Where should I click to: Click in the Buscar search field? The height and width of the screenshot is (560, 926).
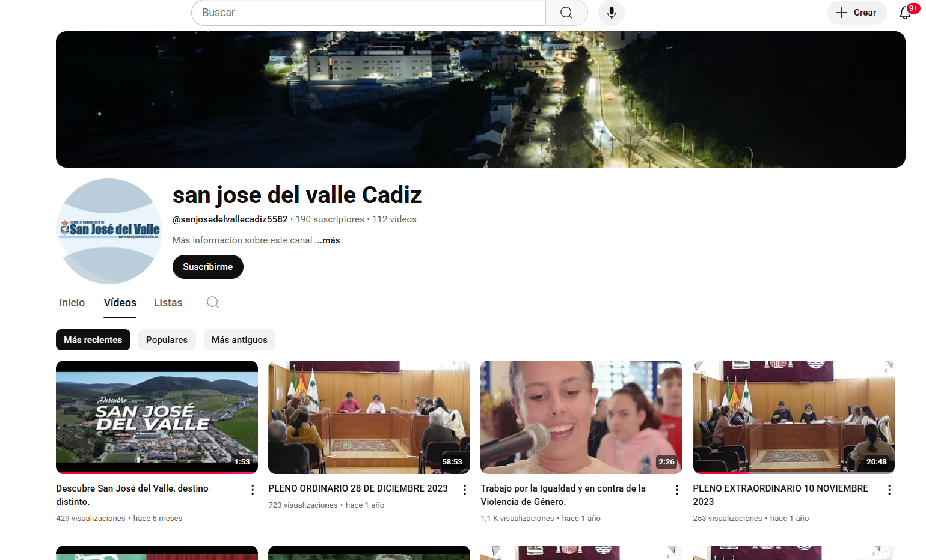[368, 13]
